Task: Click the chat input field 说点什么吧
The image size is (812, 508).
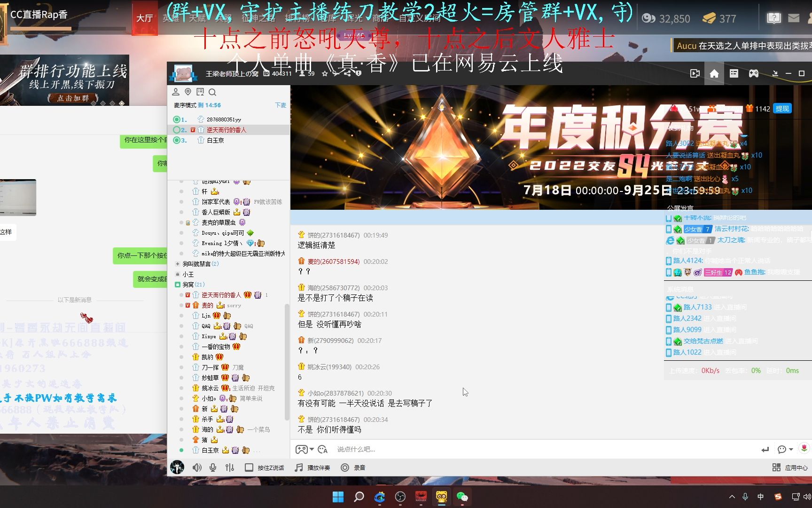Action: [545, 449]
